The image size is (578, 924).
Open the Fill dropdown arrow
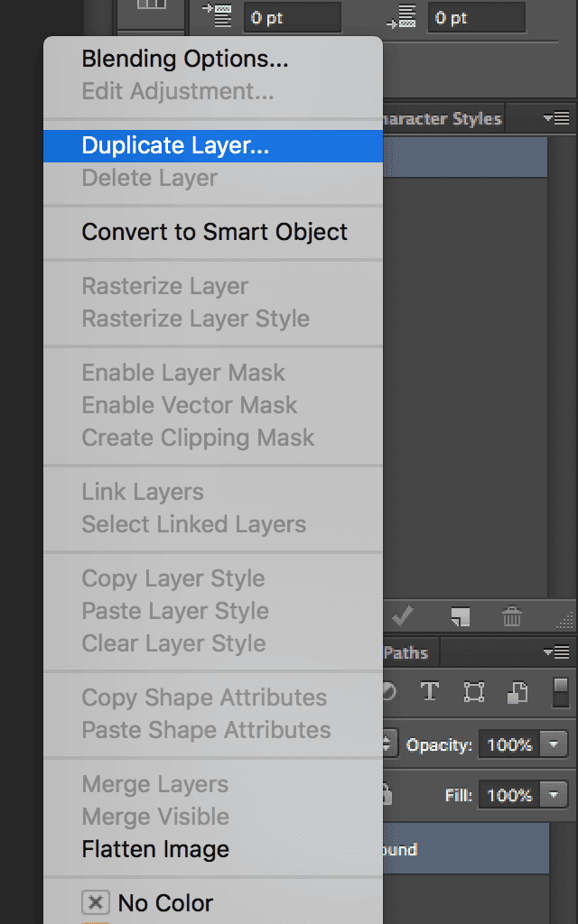(x=554, y=795)
